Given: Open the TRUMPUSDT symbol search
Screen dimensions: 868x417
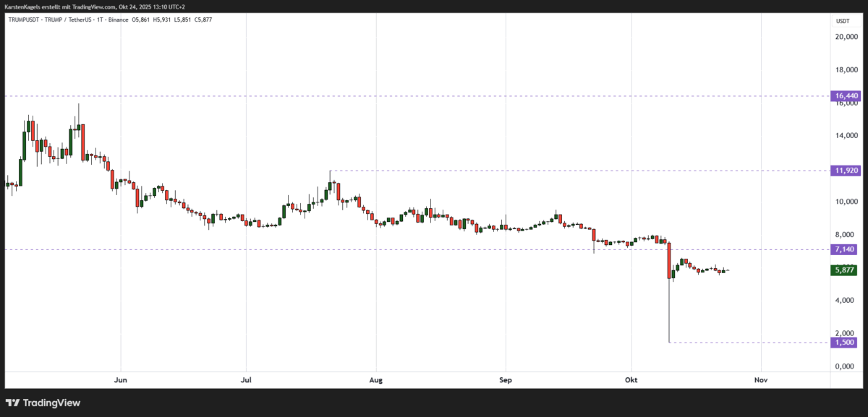Looking at the screenshot, I should click(x=23, y=20).
